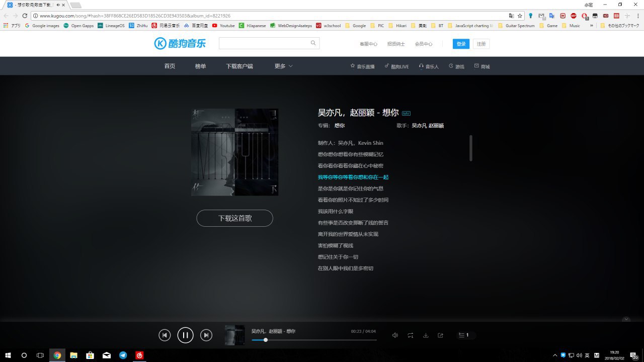The height and width of the screenshot is (362, 644).
Task: Open 下载客户端 download client tab
Action: [239, 66]
